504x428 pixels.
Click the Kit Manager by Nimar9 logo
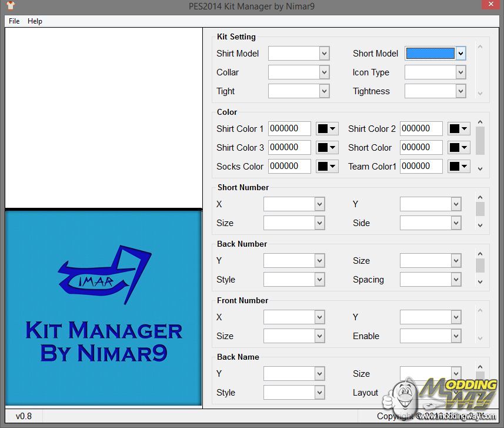pyautogui.click(x=104, y=308)
